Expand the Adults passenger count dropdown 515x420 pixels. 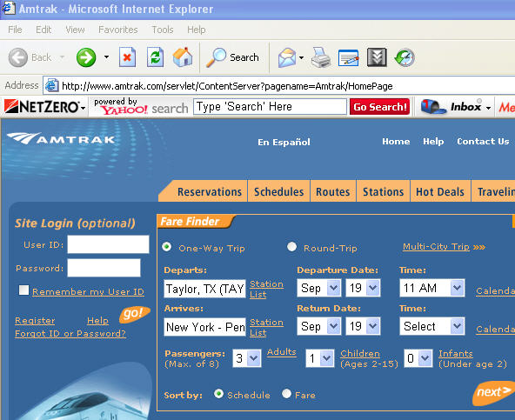[x=253, y=358]
